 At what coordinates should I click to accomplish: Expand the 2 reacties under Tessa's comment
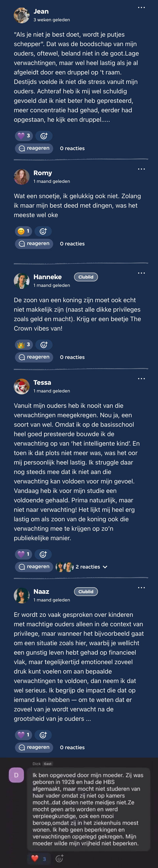[91, 567]
